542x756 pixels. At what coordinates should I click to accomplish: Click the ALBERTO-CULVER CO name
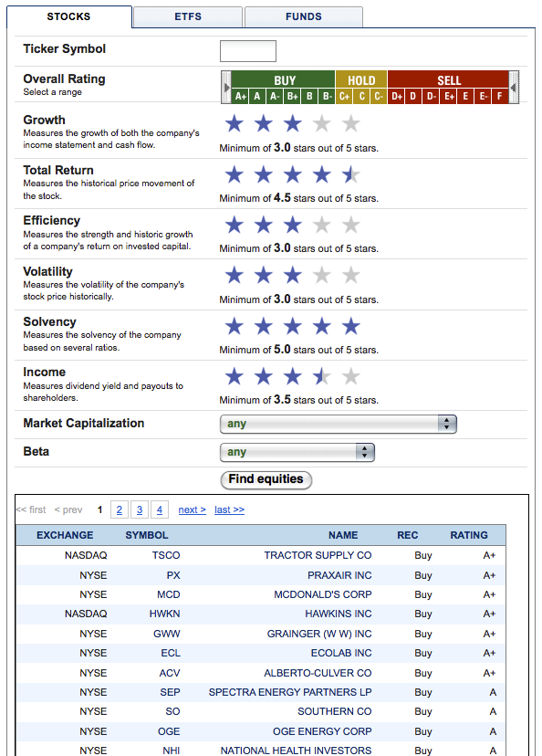(318, 673)
